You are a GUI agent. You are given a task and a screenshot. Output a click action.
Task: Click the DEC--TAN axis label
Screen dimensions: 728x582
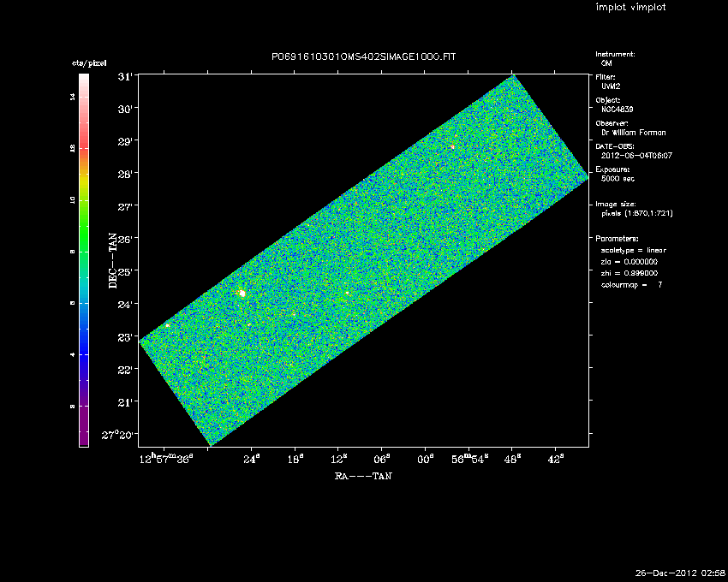point(113,260)
